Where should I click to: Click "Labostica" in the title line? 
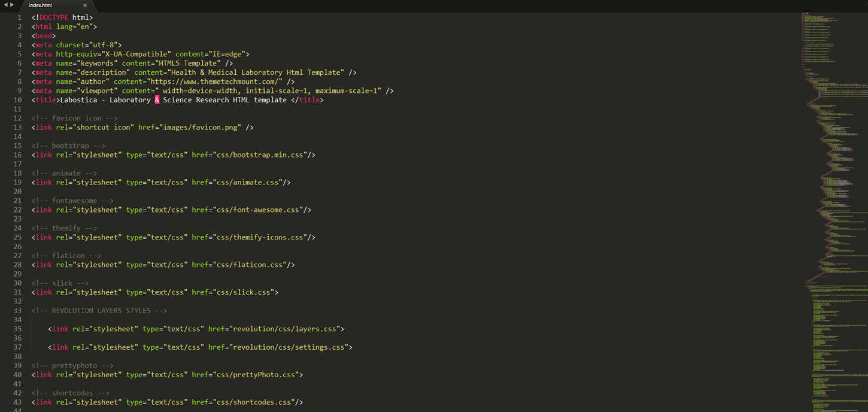(78, 100)
